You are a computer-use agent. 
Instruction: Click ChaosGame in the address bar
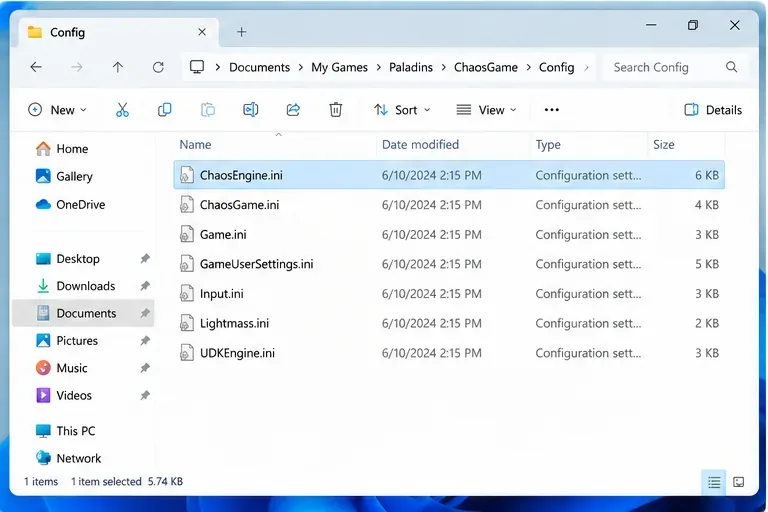(x=486, y=67)
